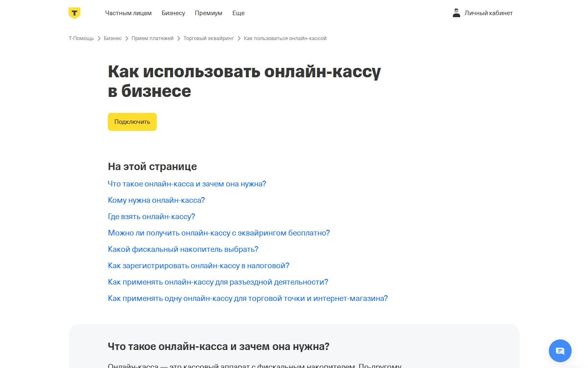Open the Бизнесу menu item
This screenshot has width=588, height=368.
tap(173, 13)
